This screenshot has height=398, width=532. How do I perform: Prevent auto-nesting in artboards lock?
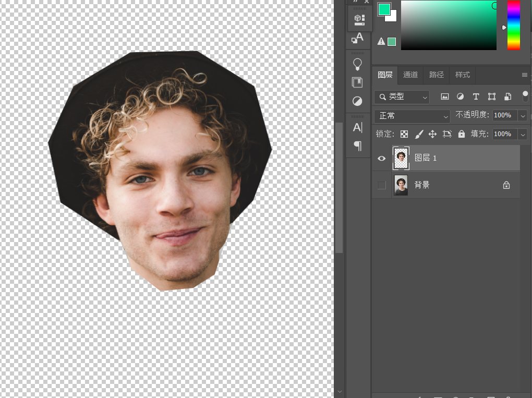pyautogui.click(x=447, y=134)
